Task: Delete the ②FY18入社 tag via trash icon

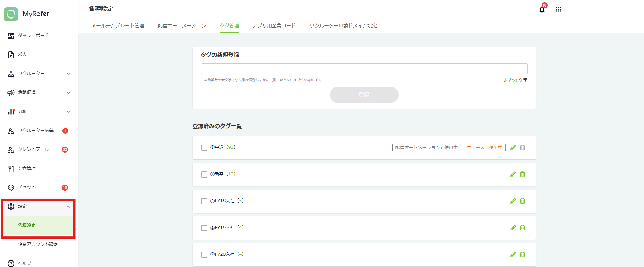Action: click(x=522, y=201)
